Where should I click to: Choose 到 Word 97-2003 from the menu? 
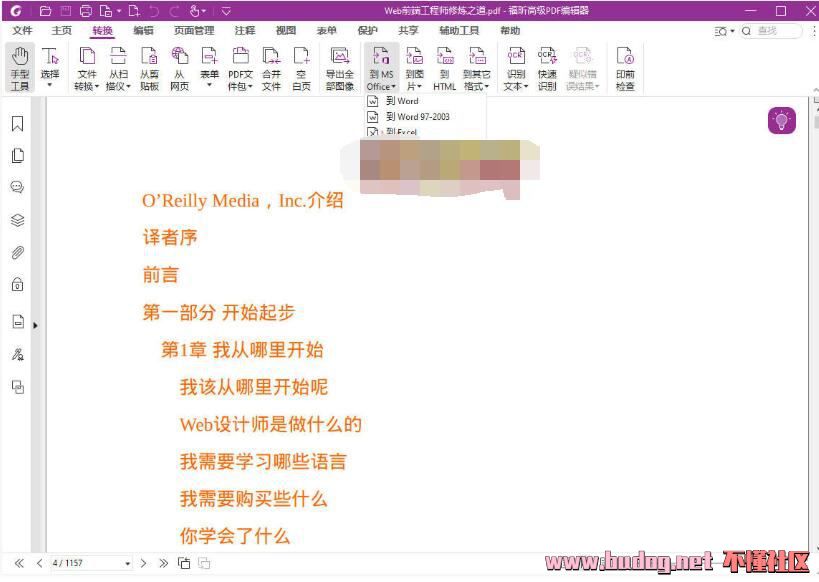tap(408, 117)
